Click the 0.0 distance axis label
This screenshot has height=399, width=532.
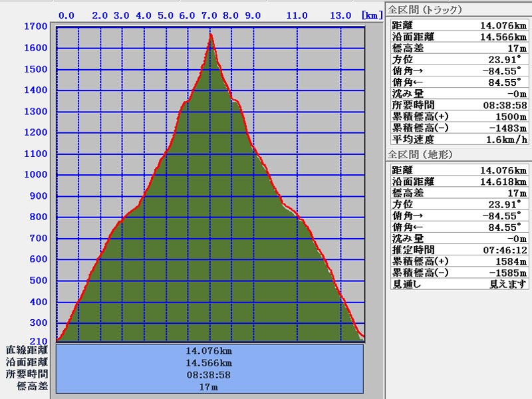click(x=66, y=15)
